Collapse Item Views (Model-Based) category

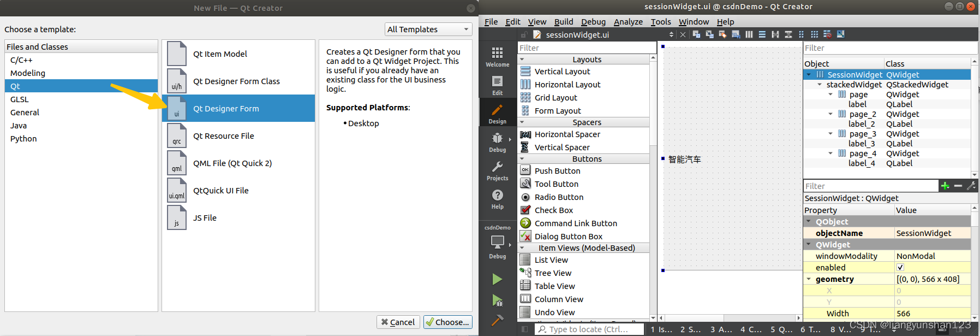coord(522,247)
